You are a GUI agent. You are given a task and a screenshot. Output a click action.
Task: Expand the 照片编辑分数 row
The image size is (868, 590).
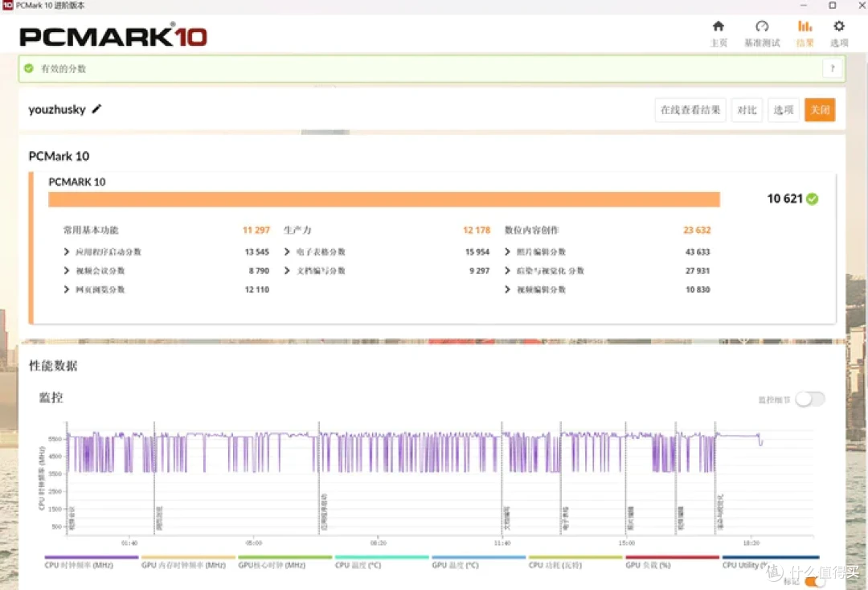point(507,252)
